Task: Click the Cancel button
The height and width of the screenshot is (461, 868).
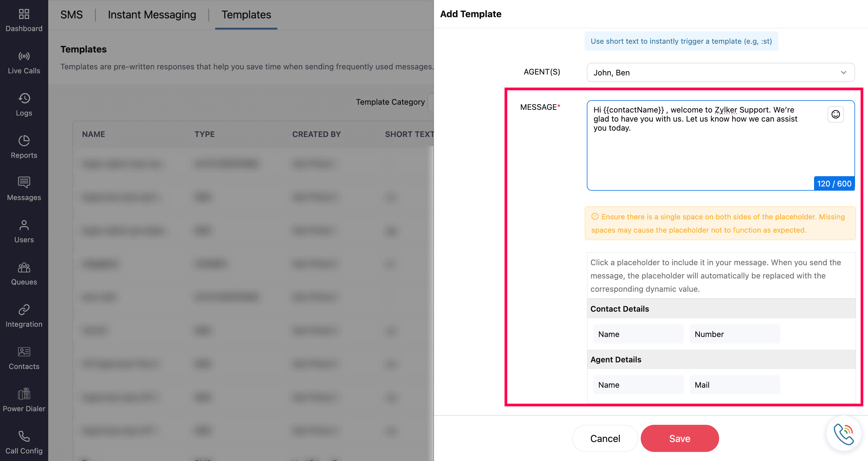Action: [605, 438]
